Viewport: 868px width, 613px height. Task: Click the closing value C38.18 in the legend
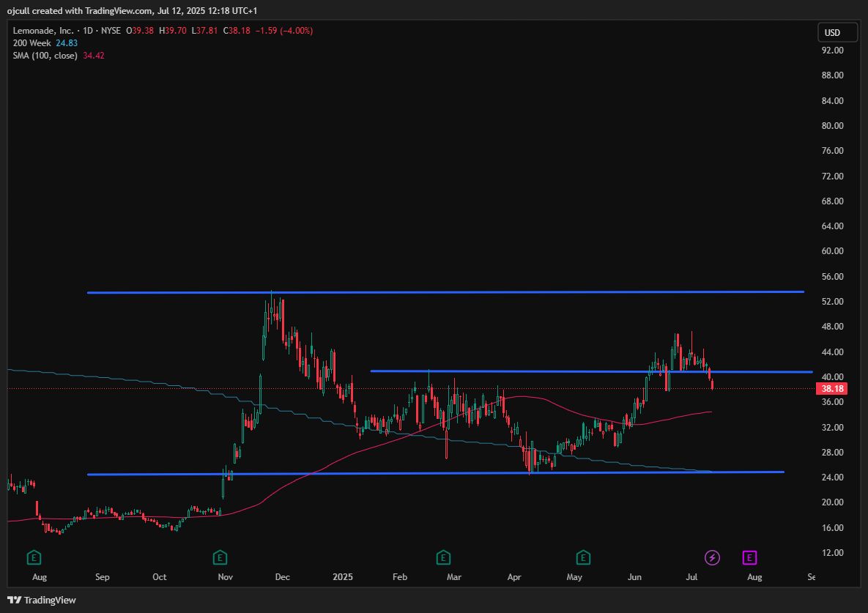tap(237, 31)
